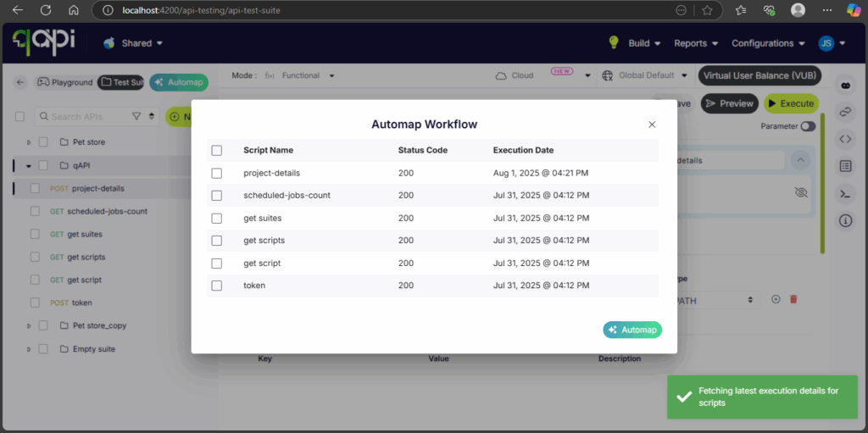Expand the Shared workspace dropdown
The image size is (868, 433).
134,43
